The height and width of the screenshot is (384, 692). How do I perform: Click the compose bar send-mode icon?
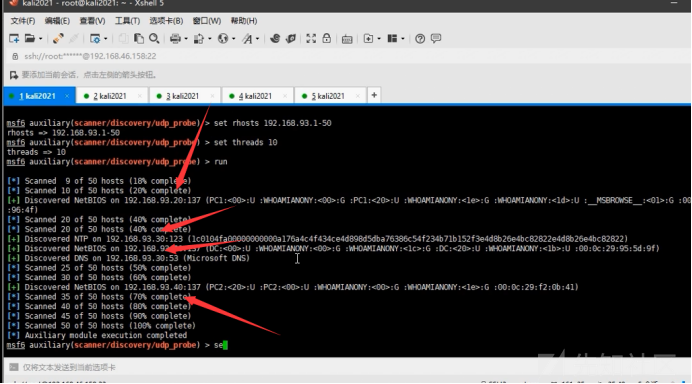pos(14,367)
